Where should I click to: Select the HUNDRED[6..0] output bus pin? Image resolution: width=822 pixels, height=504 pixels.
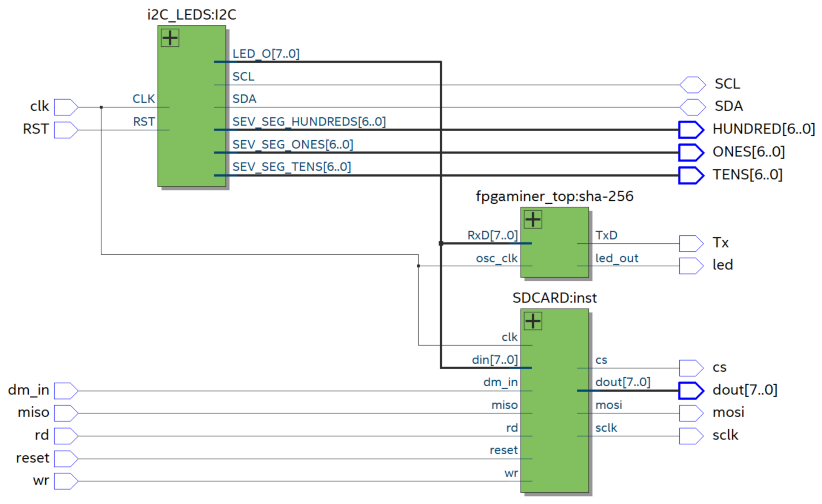coord(691,130)
